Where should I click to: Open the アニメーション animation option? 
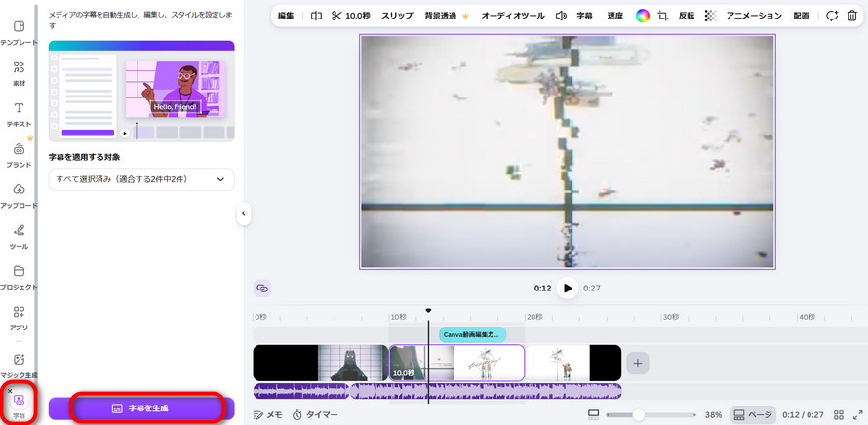click(x=754, y=16)
